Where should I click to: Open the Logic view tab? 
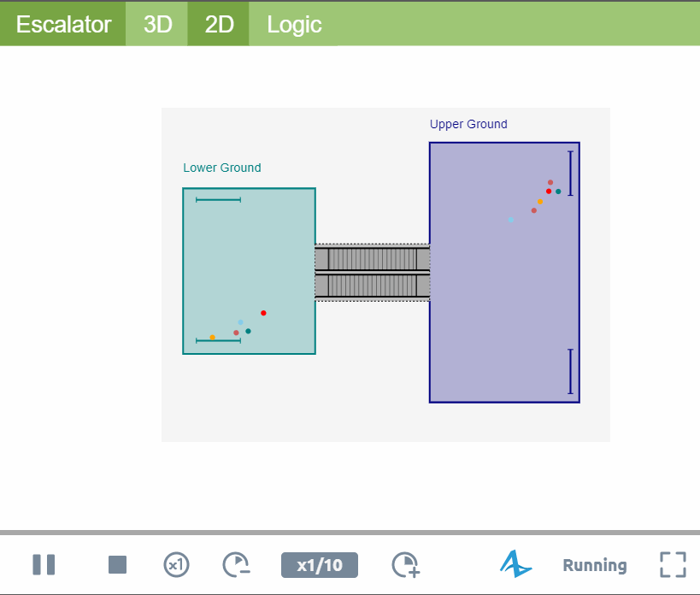click(x=294, y=24)
